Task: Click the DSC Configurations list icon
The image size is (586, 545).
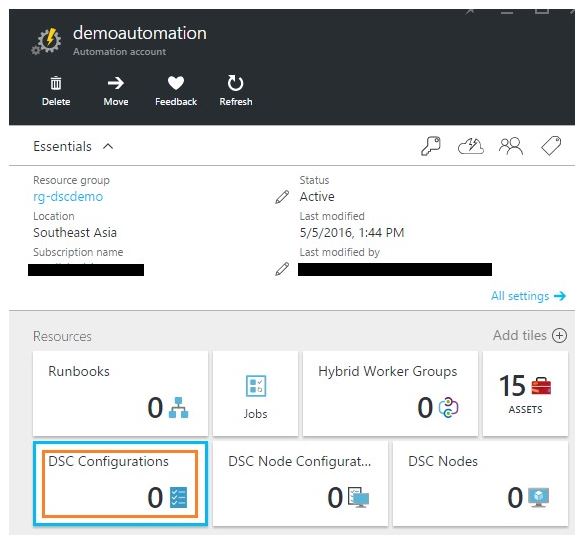Action: [x=178, y=498]
